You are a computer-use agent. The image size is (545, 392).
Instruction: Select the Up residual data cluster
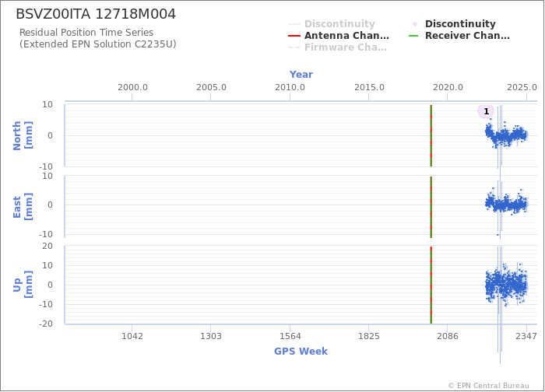[x=506, y=285]
